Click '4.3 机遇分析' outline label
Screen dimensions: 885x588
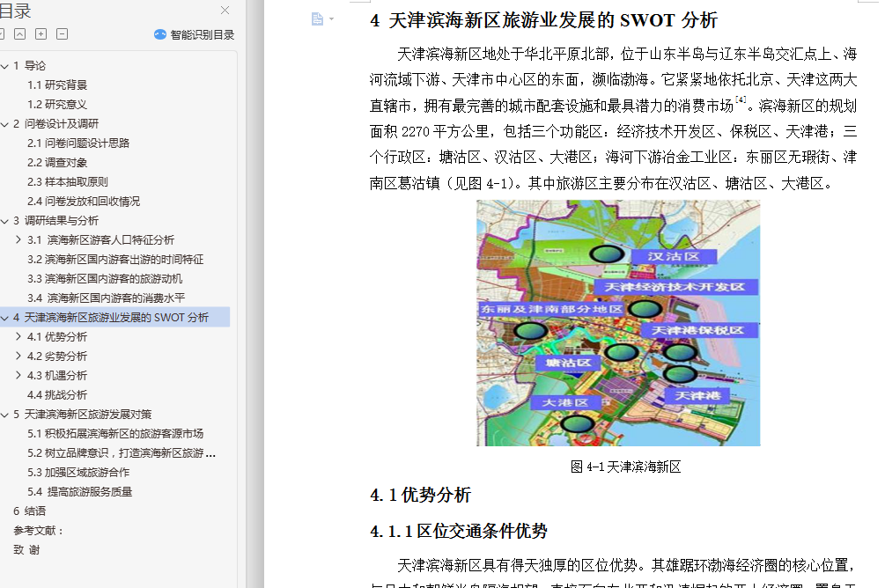click(x=57, y=375)
